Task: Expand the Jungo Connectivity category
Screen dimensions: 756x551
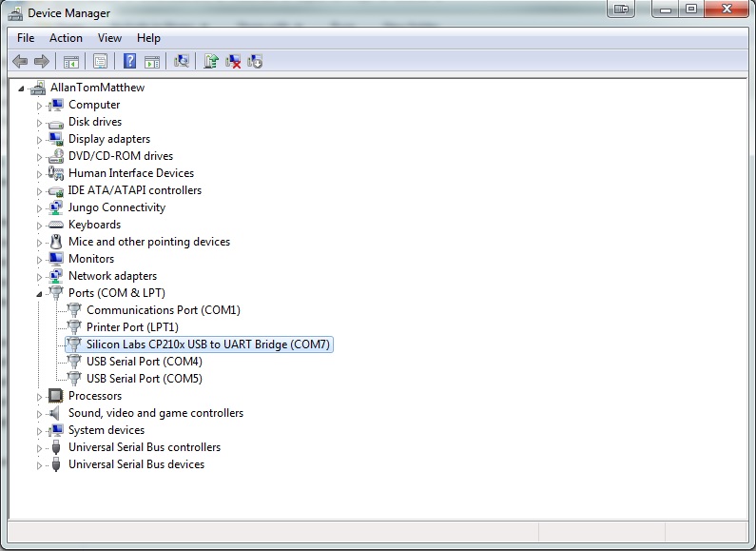Action: click(39, 208)
